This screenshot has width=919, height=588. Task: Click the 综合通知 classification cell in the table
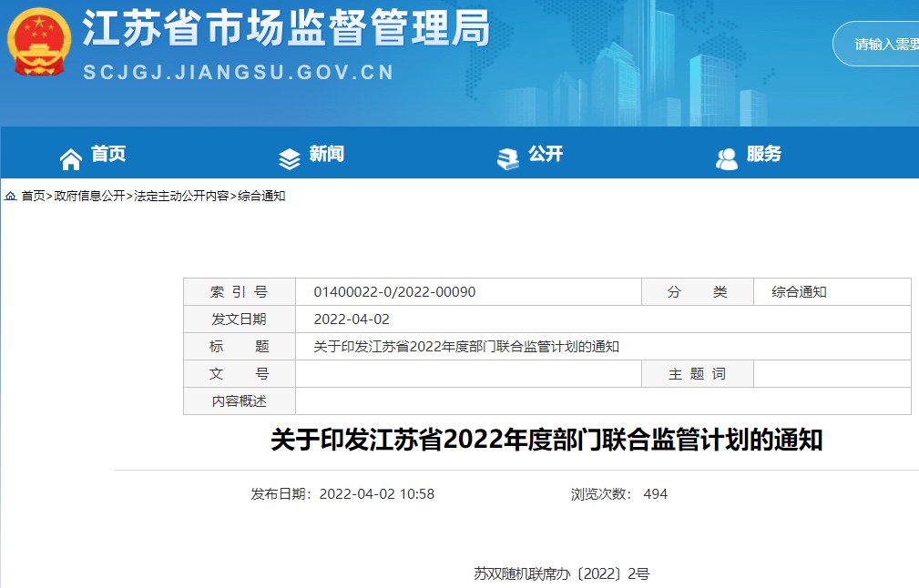(x=801, y=291)
